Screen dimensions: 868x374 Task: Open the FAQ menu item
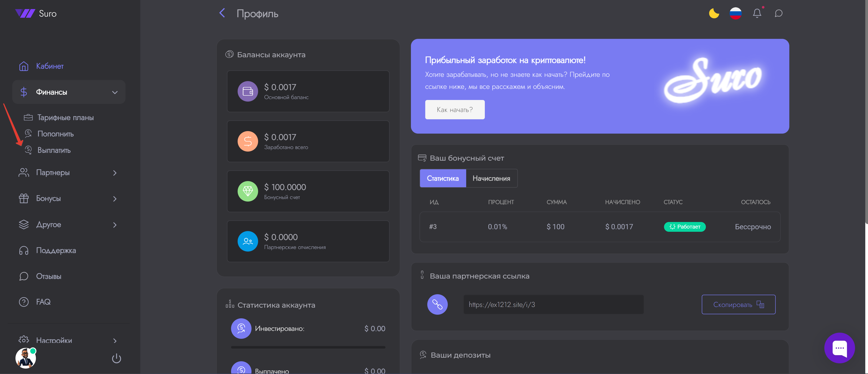coord(43,302)
